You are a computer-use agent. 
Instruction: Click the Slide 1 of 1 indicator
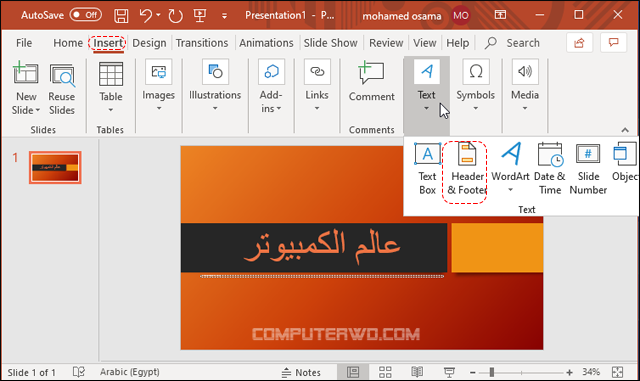pos(31,372)
